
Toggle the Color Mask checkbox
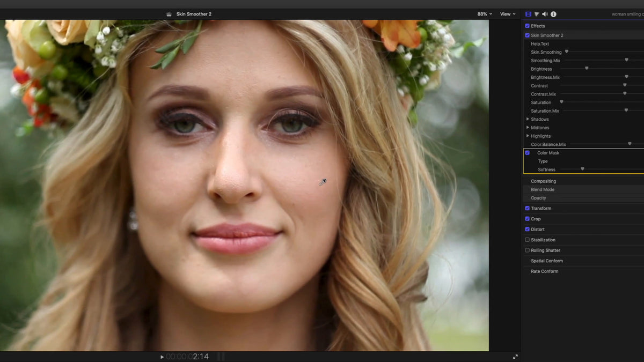click(x=527, y=153)
